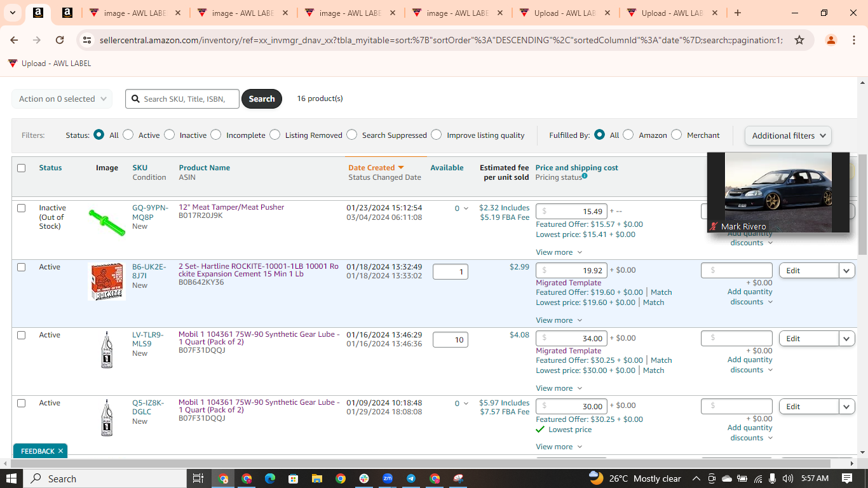Click the Date Created sort arrow
This screenshot has height=488, width=868.
401,168
